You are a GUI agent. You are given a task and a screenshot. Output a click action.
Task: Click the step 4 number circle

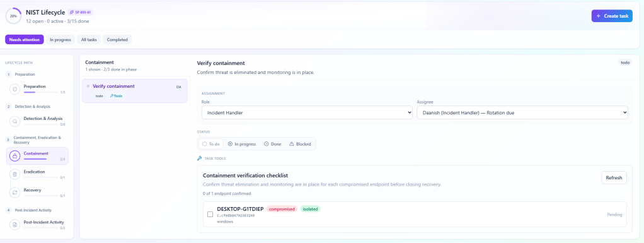[x=8, y=210]
